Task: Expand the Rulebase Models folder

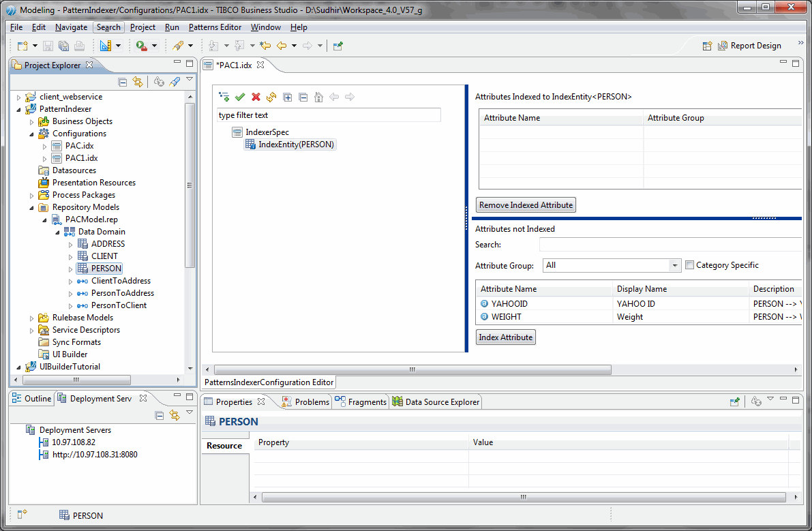Action: point(31,318)
